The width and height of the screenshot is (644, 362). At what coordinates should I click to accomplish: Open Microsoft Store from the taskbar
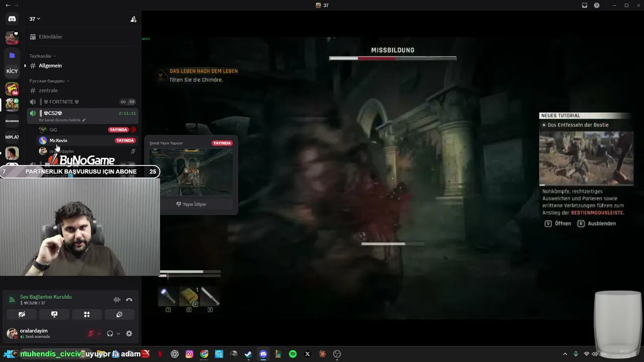[219, 354]
